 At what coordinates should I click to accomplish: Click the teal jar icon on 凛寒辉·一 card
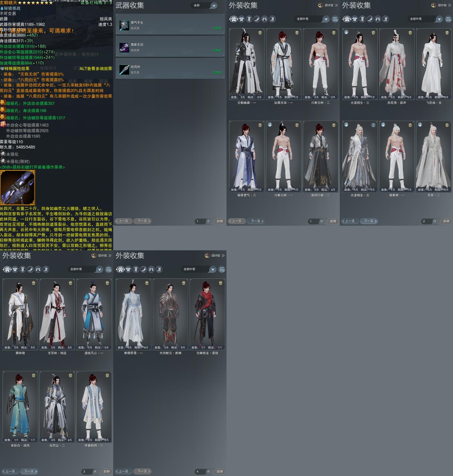pyautogui.click(x=383, y=124)
